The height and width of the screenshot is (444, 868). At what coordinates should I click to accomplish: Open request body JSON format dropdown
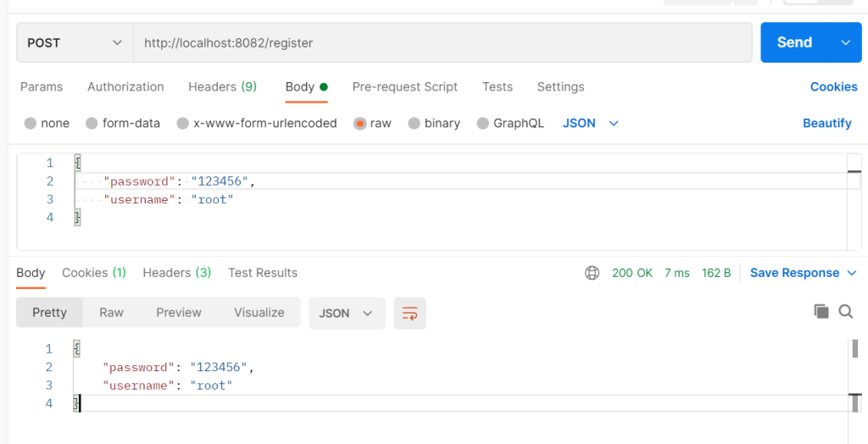[x=591, y=124]
